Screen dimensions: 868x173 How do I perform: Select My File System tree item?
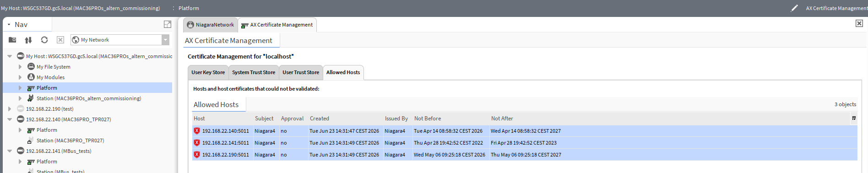click(54, 67)
